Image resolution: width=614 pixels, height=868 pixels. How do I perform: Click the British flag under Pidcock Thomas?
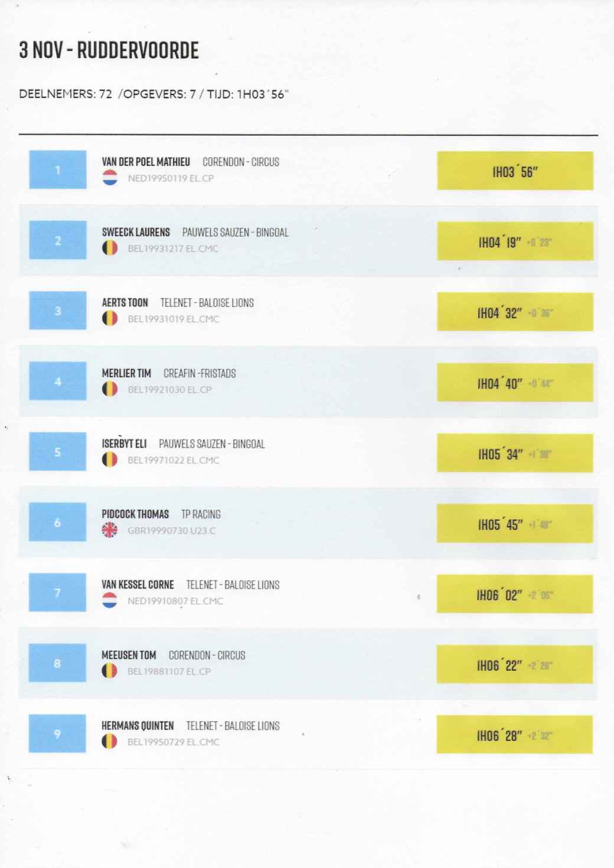[110, 530]
